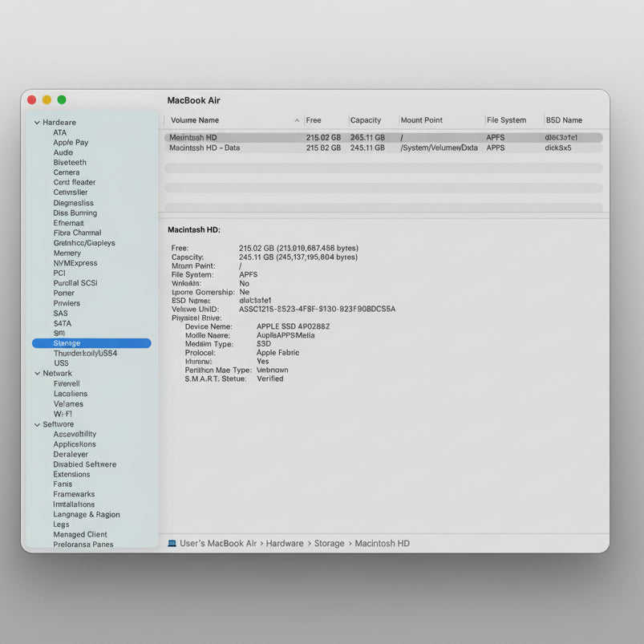Click User's MacBook Air in path bar

tap(218, 544)
